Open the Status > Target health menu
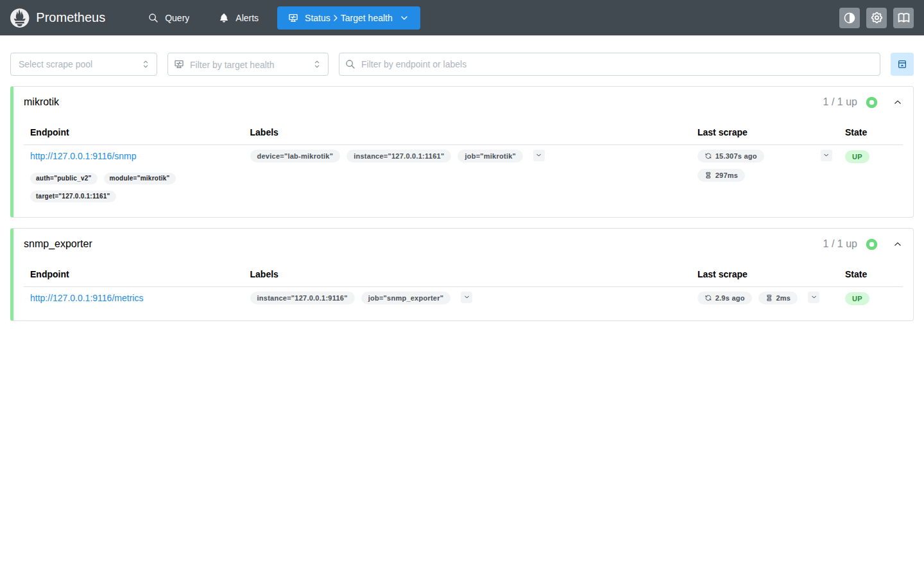924x578 pixels. pyautogui.click(x=348, y=18)
